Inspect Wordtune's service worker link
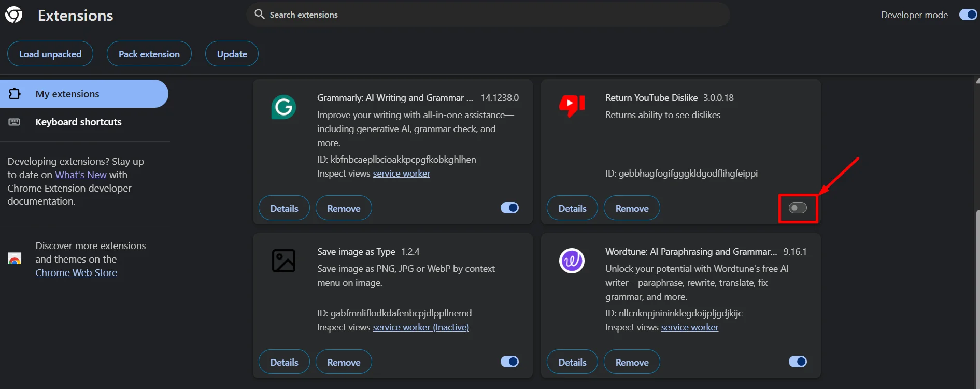This screenshot has width=980, height=389. coord(690,327)
